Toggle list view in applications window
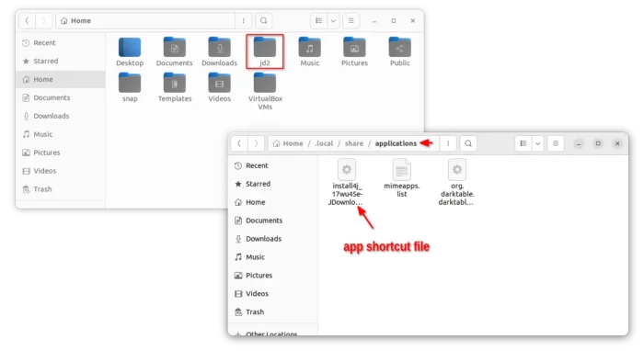644x351 pixels. click(523, 143)
